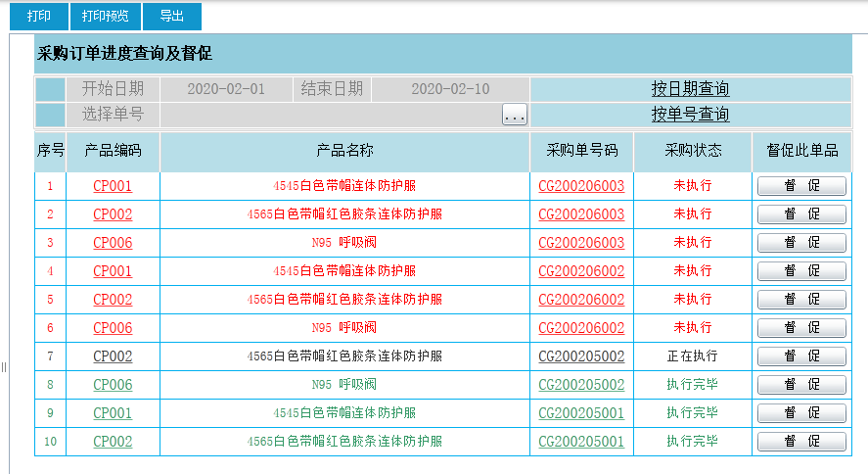Select status 执行完毕 in row 10

coord(693,442)
